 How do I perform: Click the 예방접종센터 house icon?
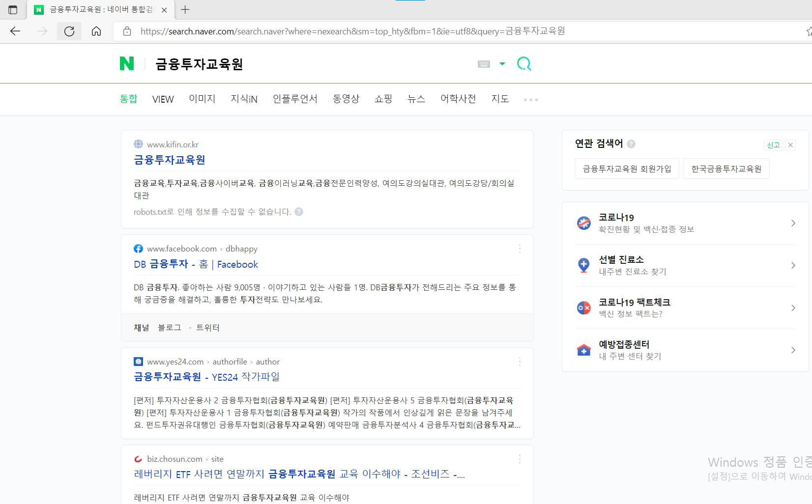[584, 350]
